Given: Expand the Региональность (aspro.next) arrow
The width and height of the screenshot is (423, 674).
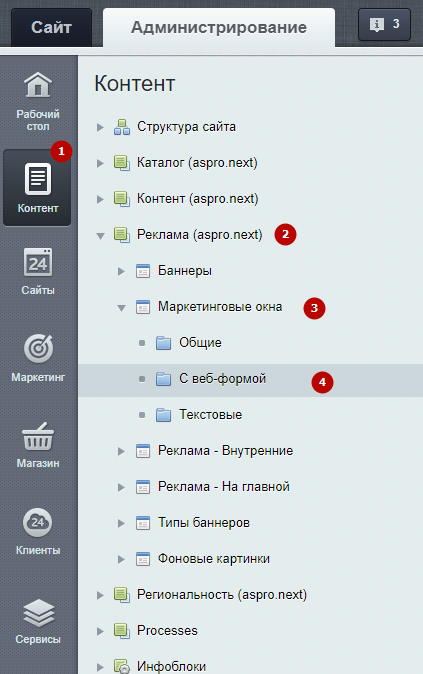Looking at the screenshot, I should 100,595.
